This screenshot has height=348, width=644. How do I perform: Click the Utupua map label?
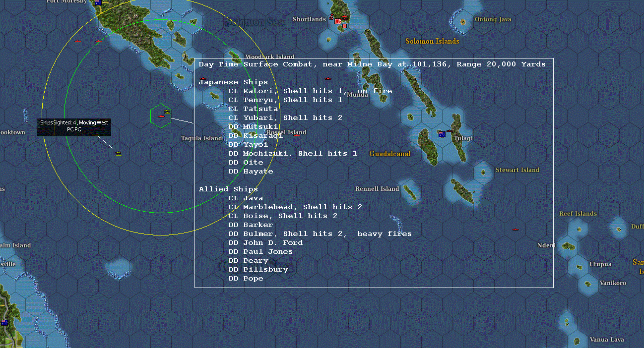click(x=600, y=264)
